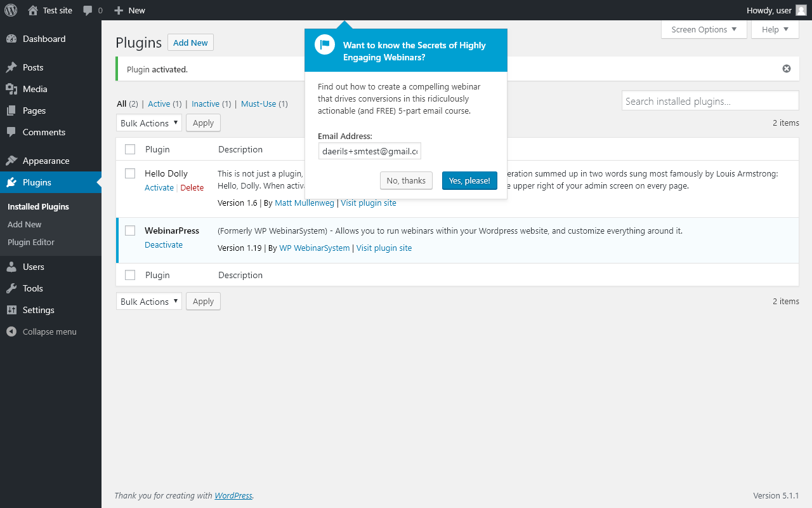Click the Plugin column header at top
Viewport: 812px width, 508px height.
[x=157, y=149]
